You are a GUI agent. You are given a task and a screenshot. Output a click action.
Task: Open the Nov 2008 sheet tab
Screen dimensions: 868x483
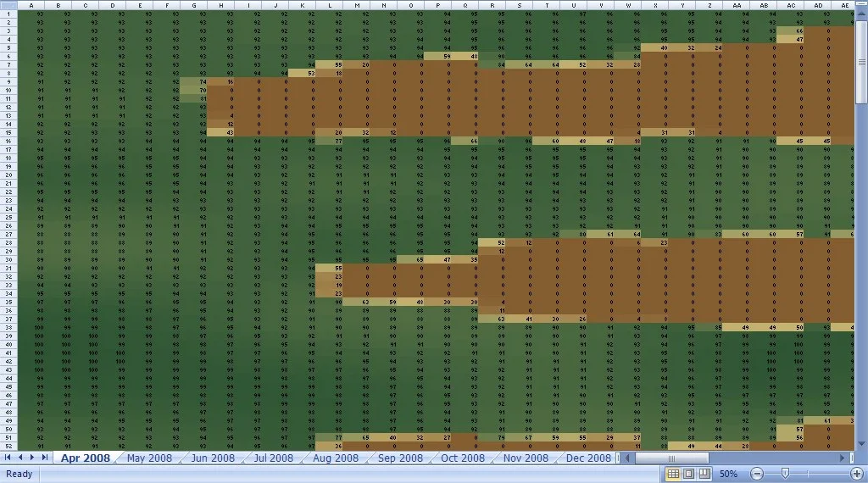(x=526, y=458)
